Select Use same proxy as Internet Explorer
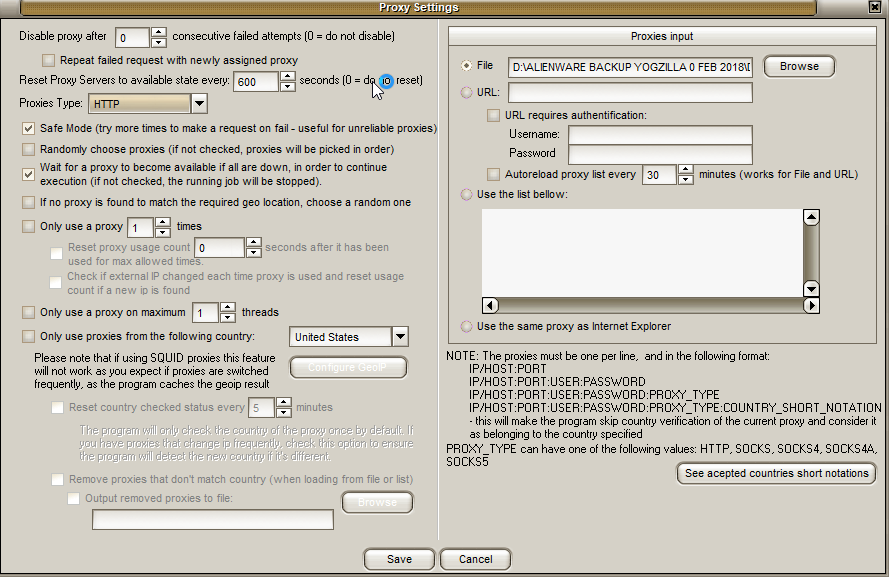 click(x=467, y=326)
